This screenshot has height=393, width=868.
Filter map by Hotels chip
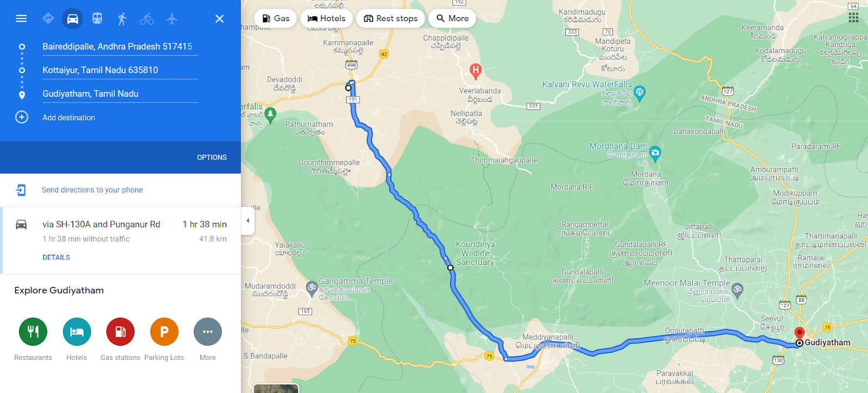[327, 18]
